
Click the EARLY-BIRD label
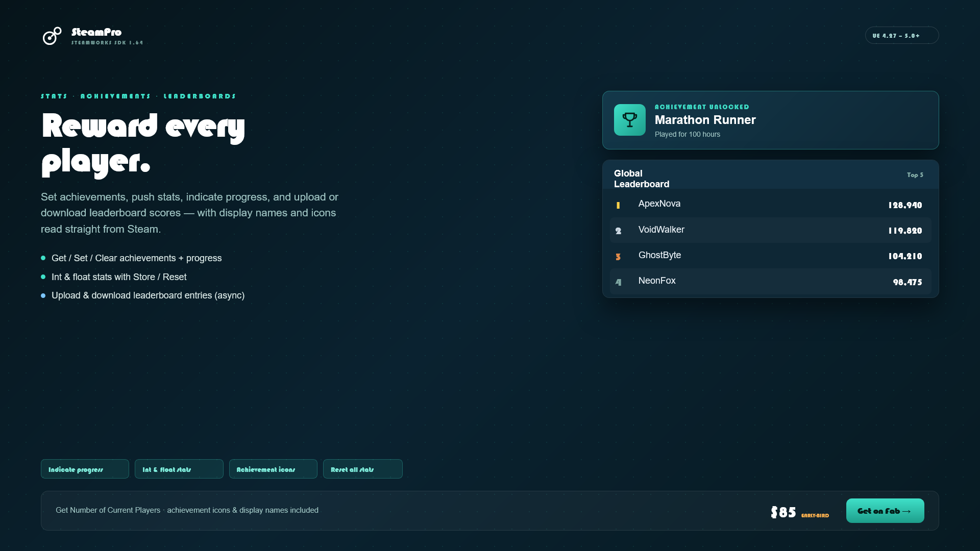point(815,516)
